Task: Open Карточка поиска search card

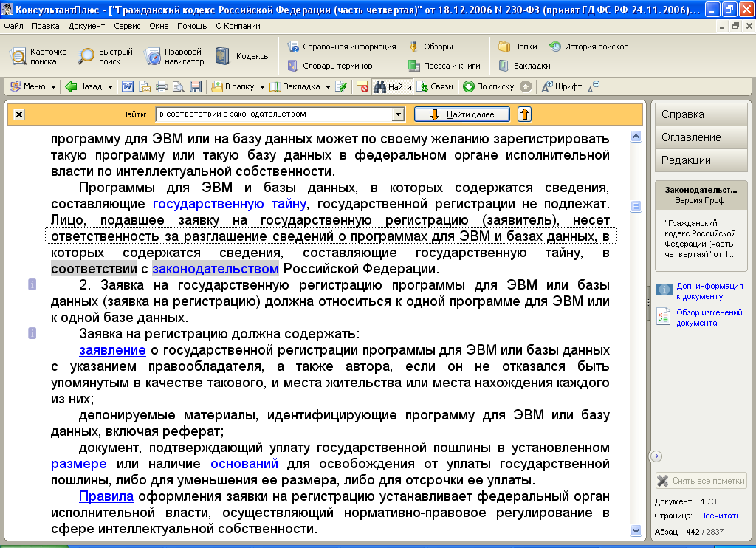Action: pyautogui.click(x=38, y=56)
